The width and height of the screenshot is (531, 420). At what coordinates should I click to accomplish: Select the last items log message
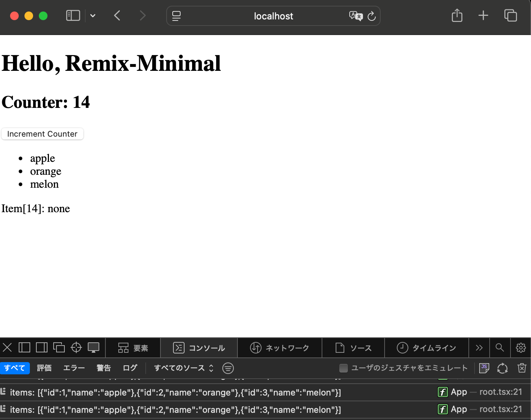(x=176, y=410)
